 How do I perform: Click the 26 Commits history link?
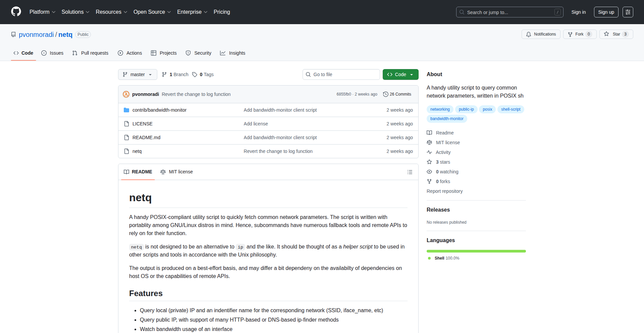click(x=397, y=94)
